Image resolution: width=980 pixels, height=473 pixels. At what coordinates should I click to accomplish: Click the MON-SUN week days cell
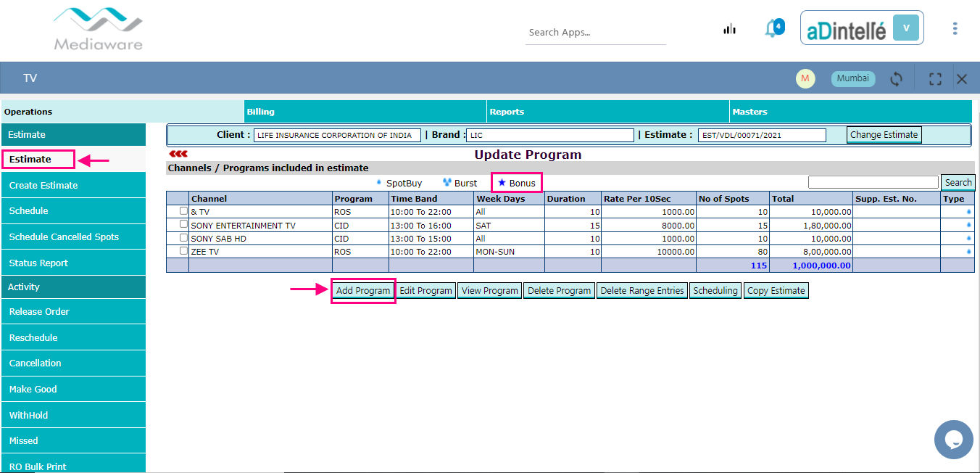(x=509, y=252)
